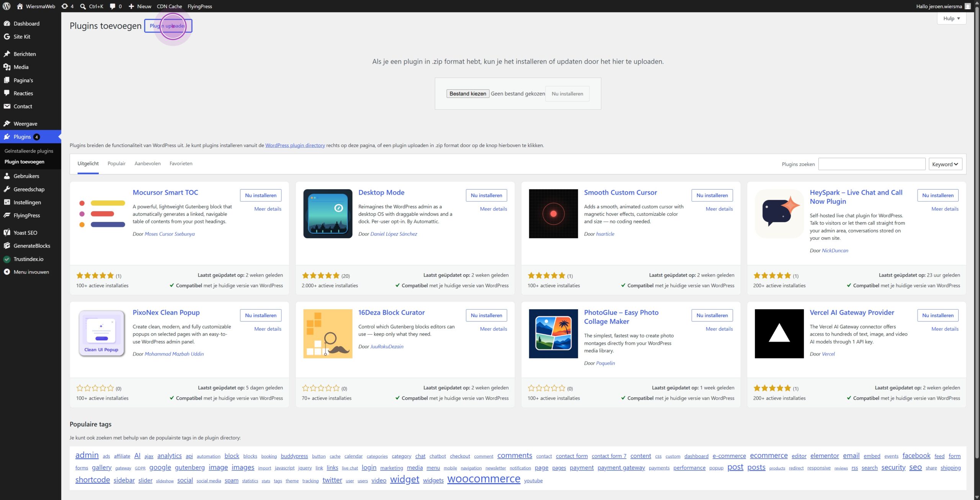Open the Ctrl+K search icon
Screen dimensions: 980x500
[83, 6]
